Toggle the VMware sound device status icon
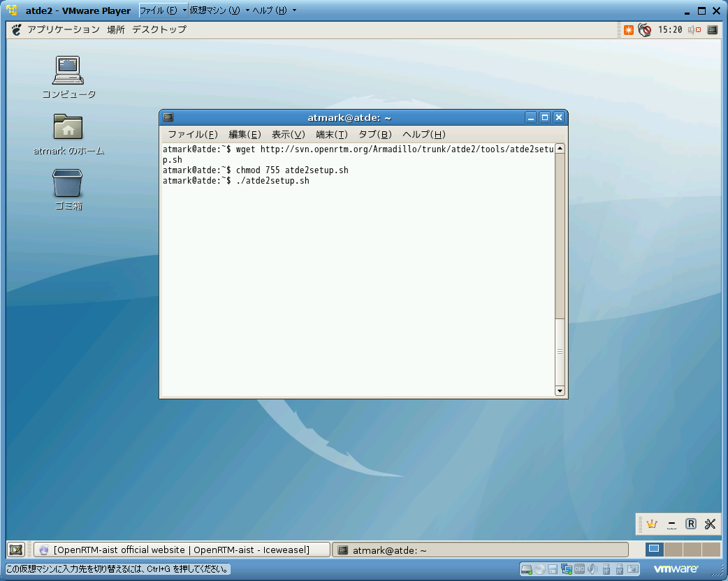Image resolution: width=728 pixels, height=581 pixels. click(x=592, y=568)
